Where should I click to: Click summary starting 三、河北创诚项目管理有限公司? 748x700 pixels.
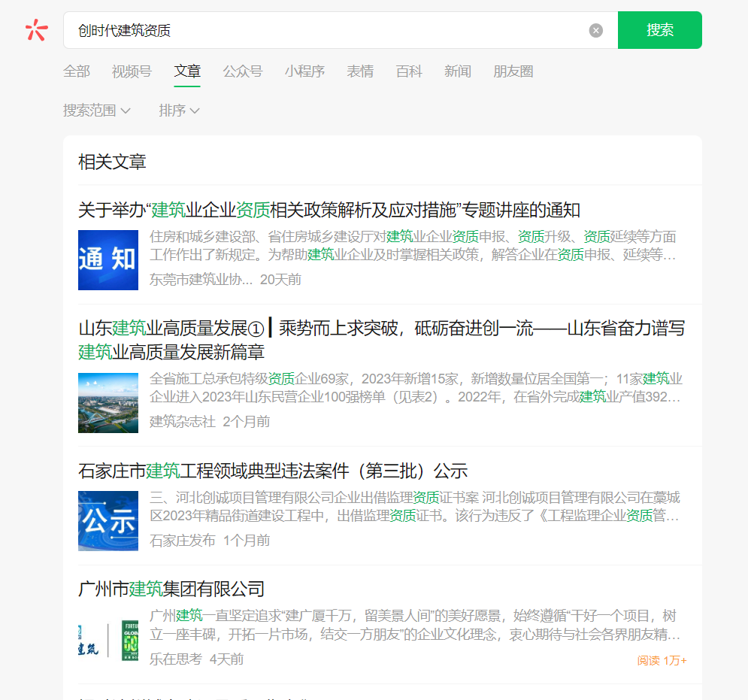[415, 507]
